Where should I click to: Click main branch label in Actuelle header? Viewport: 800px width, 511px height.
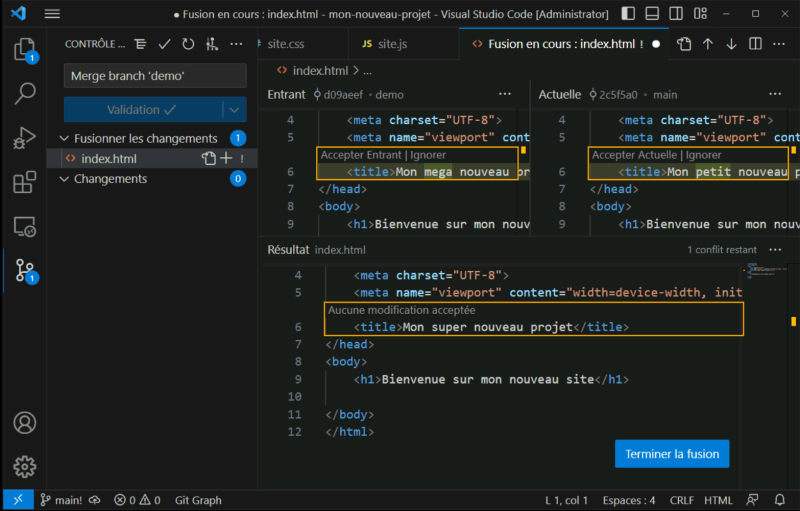point(665,95)
